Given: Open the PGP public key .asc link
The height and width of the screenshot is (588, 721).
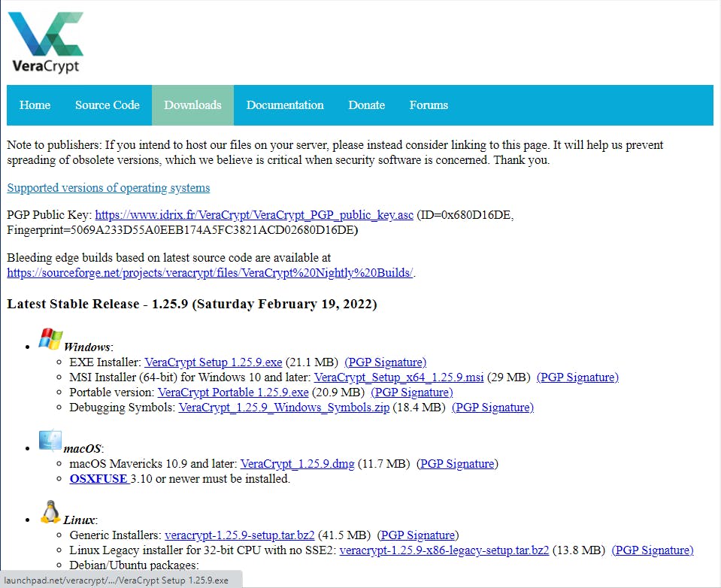Looking at the screenshot, I should pos(254,215).
